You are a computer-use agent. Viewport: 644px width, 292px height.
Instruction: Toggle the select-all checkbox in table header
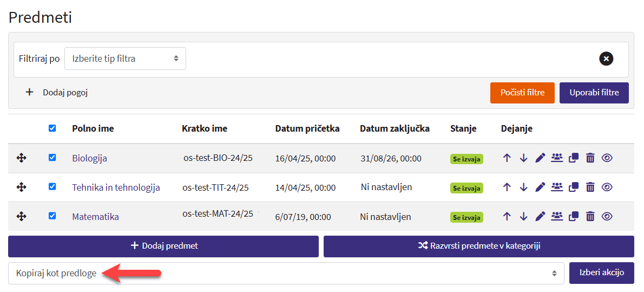[52, 128]
